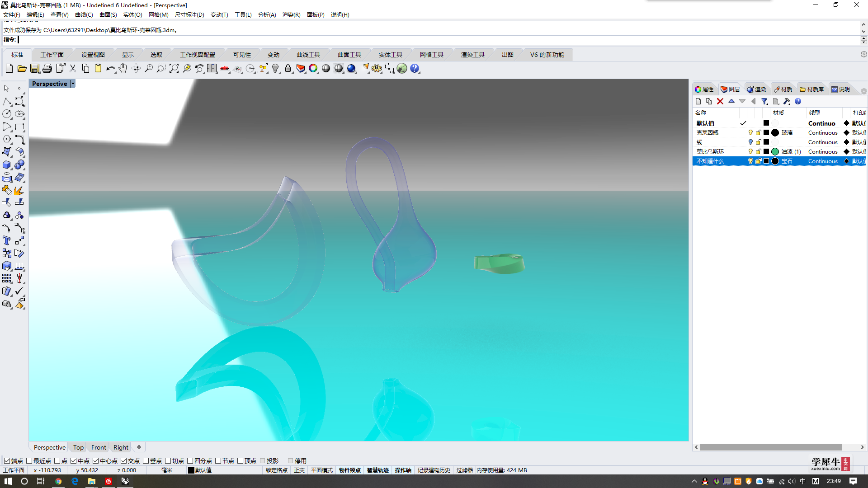
Task: Toggle 智慧轨迹 SmartTrack button
Action: click(x=378, y=470)
